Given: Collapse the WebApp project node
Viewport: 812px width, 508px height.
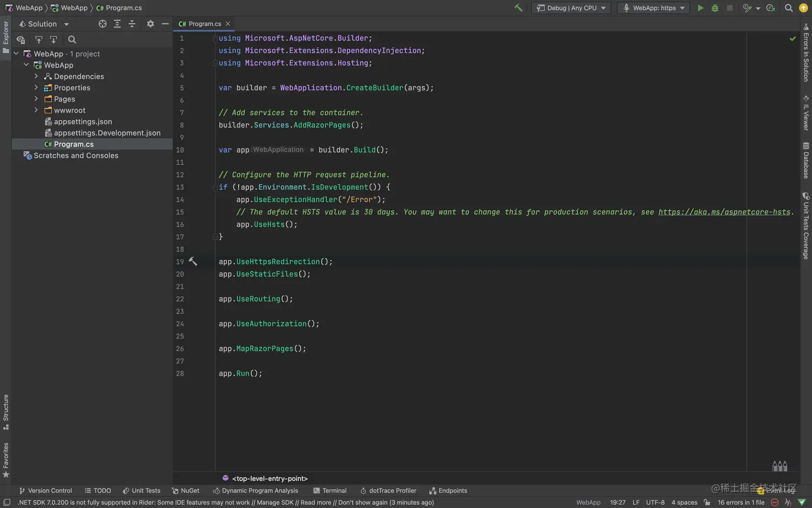Looking at the screenshot, I should (26, 65).
